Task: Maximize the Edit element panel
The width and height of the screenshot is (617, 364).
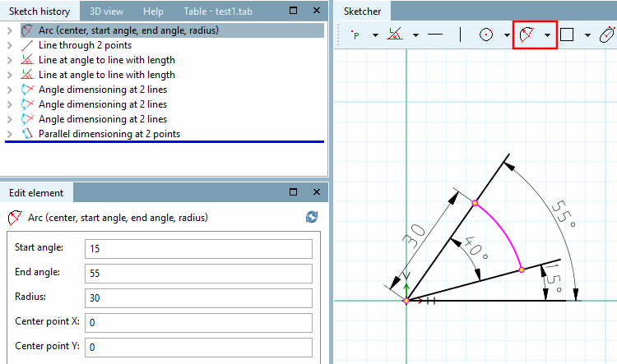Action: [x=293, y=191]
